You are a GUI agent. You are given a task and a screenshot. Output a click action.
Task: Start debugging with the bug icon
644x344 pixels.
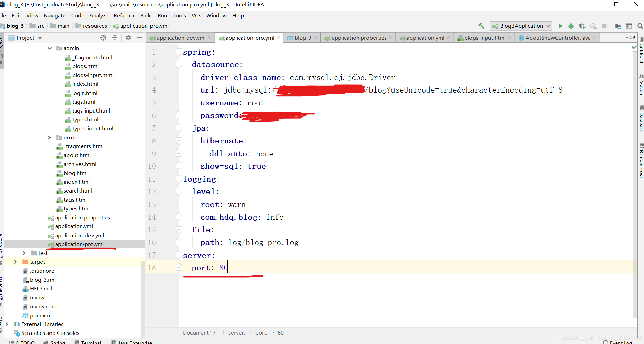571,26
